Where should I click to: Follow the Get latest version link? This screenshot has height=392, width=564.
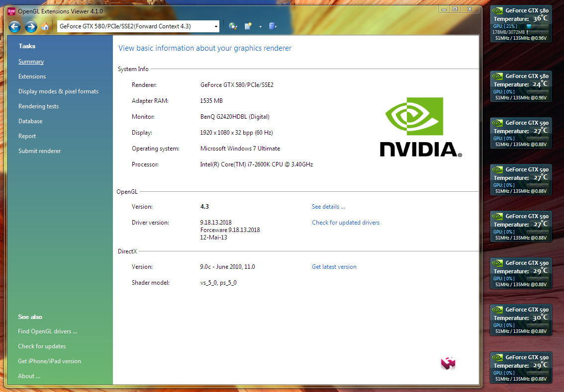[334, 267]
